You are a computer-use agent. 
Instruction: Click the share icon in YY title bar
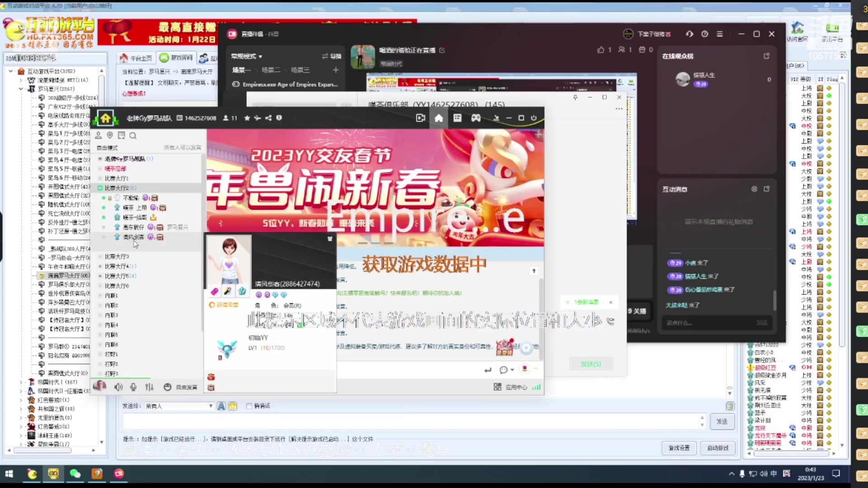tap(269, 118)
